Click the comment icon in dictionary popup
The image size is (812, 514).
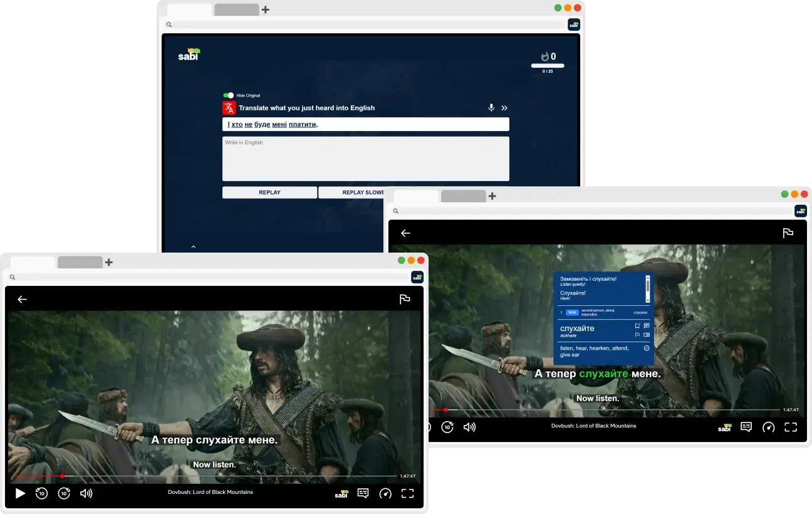[647, 326]
